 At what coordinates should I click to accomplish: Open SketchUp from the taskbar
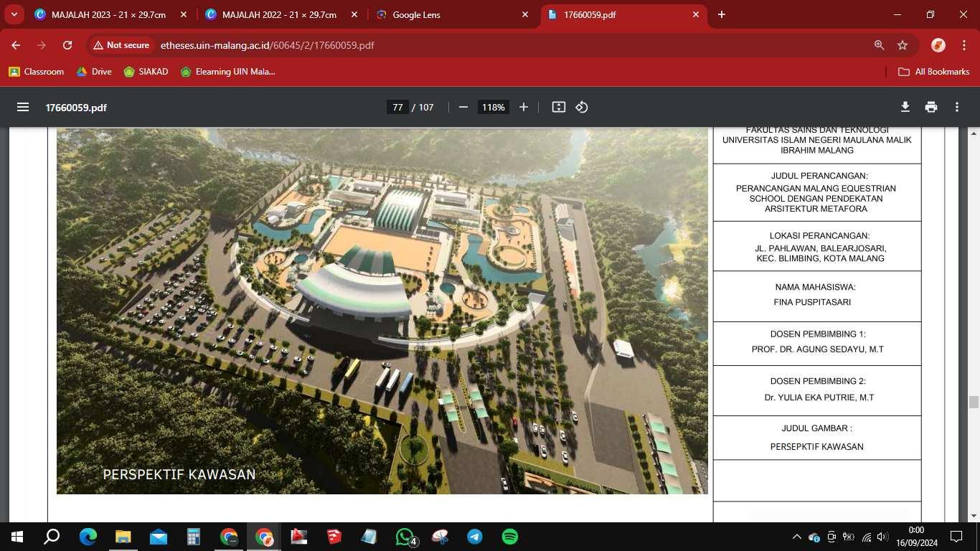(334, 537)
